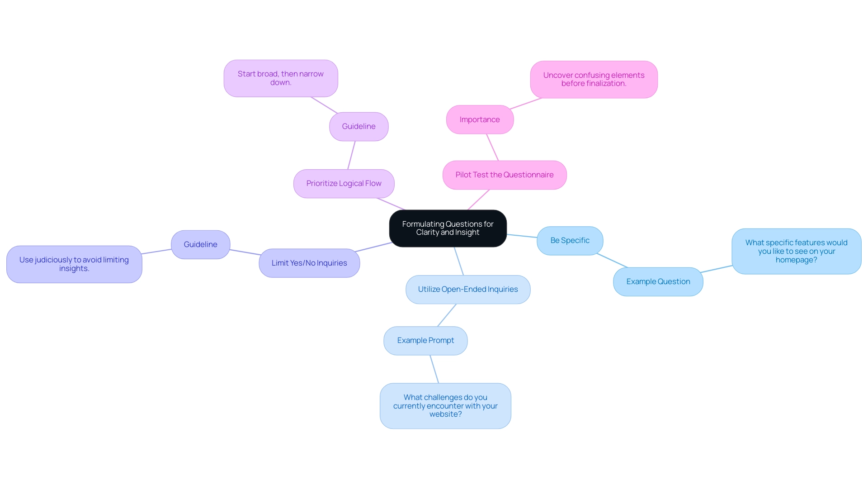Select the 'Utilize Open-Ended Inquiries' node
The image size is (868, 490).
[x=468, y=289]
